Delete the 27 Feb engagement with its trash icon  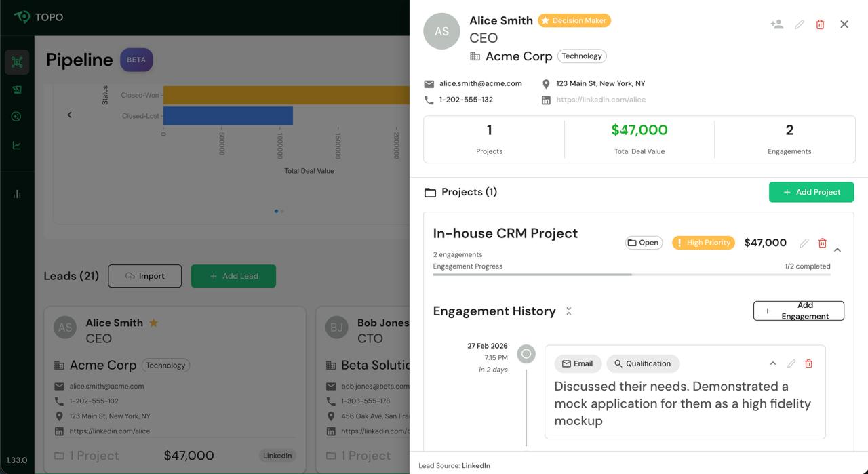tap(808, 363)
